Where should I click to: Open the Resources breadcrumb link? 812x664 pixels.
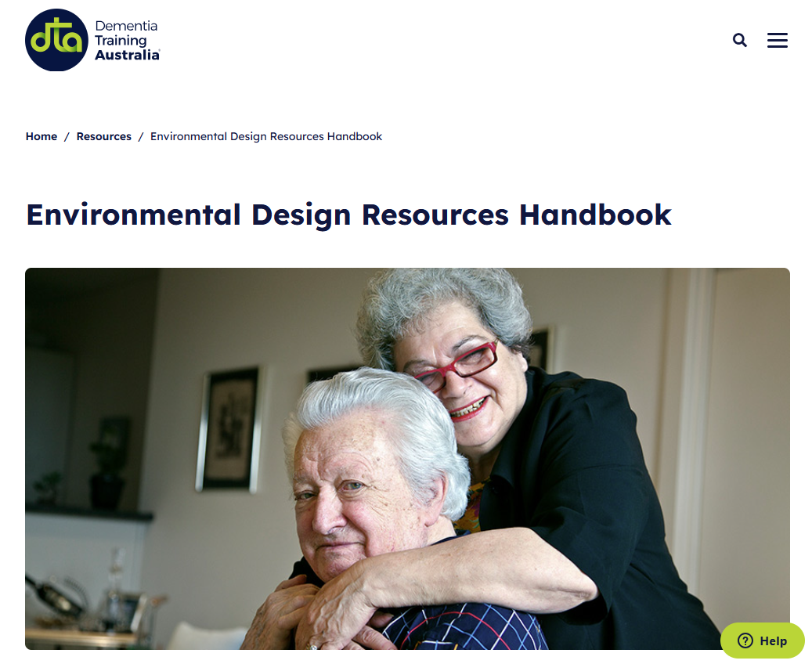(103, 136)
